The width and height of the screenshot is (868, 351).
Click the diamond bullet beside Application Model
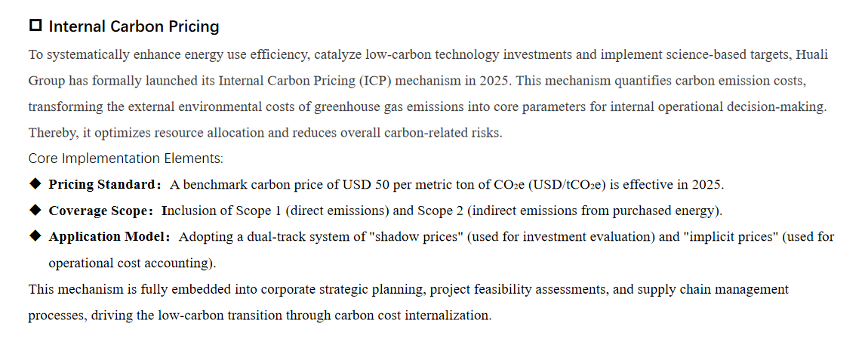[35, 236]
